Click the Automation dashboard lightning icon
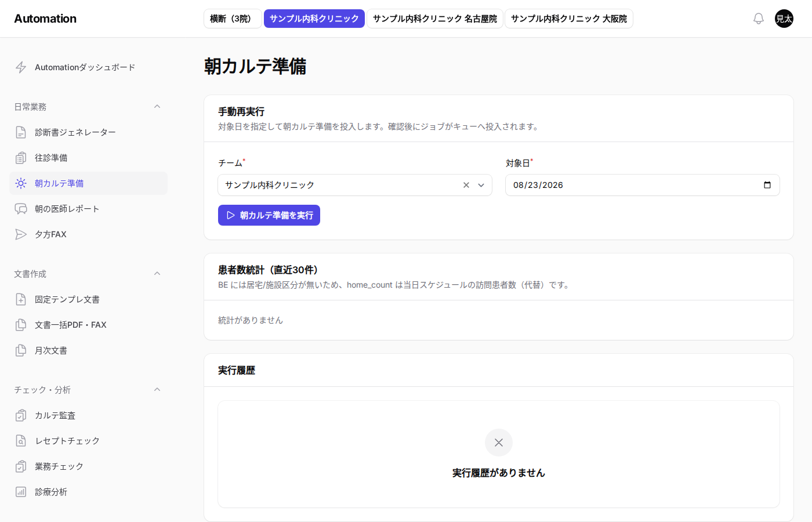Viewport: 812px width, 522px height. coord(21,67)
